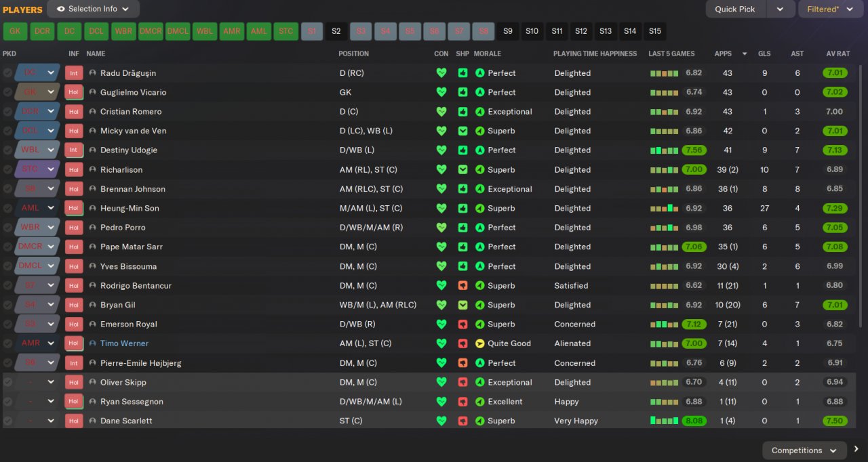Viewport: 868px width, 462px height.
Task: Sort by the MORALE column header
Action: pos(488,54)
